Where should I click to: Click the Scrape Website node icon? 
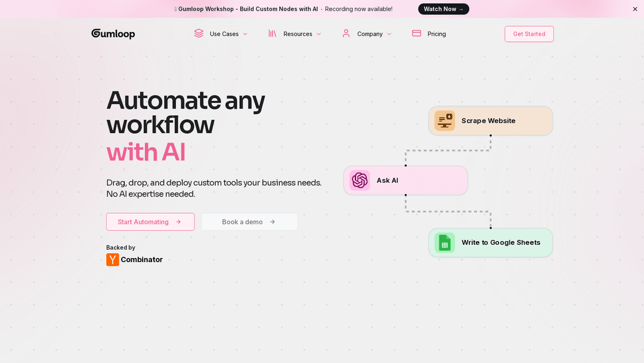click(444, 121)
